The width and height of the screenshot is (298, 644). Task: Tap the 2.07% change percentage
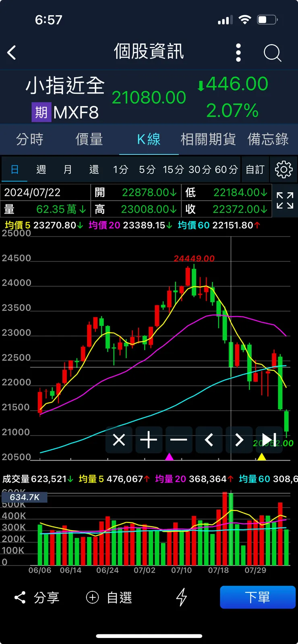[x=232, y=111]
